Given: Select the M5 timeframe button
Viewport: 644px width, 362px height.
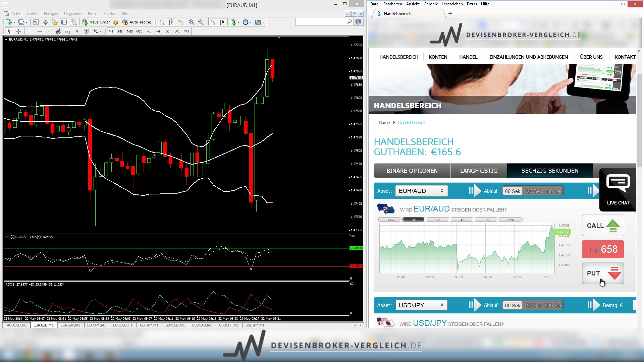Looking at the screenshot, I should point(120,31).
